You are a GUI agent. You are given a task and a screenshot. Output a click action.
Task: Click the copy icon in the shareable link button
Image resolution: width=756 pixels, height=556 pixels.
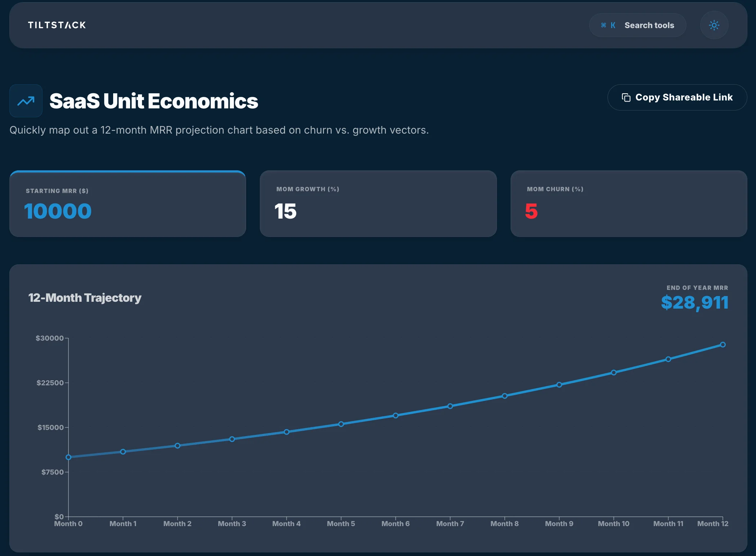626,97
